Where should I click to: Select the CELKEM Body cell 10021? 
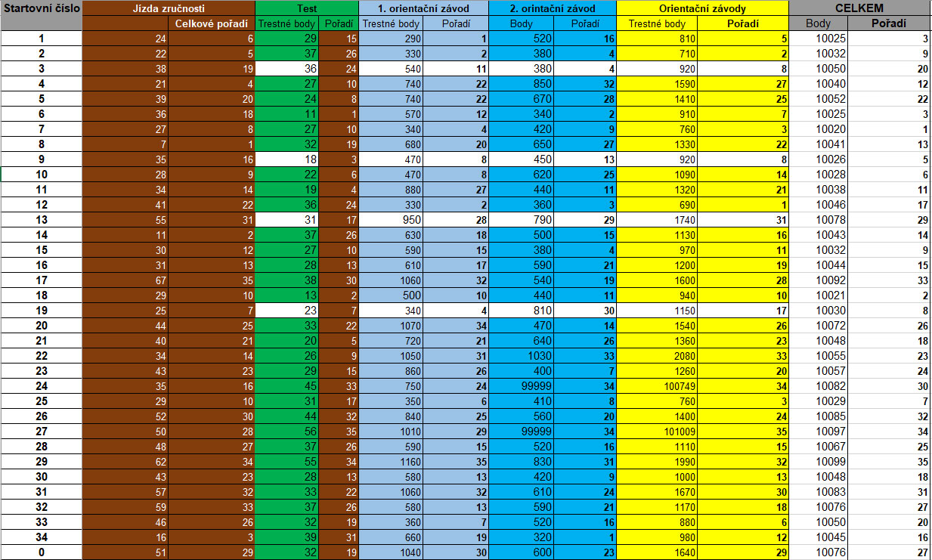pos(819,295)
